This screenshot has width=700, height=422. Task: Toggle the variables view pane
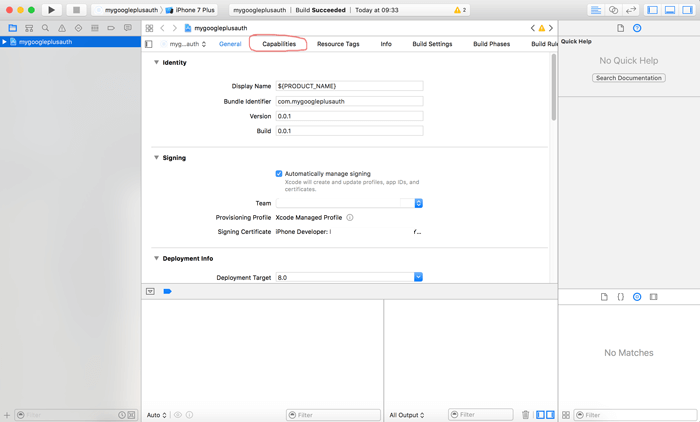pyautogui.click(x=540, y=415)
